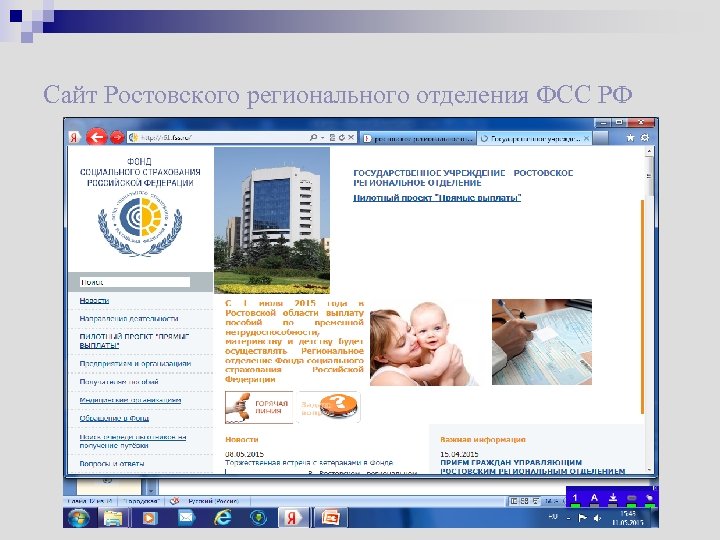The height and width of the screenshot is (540, 720).
Task: Click the page scrollbar up arrow
Action: [x=649, y=151]
